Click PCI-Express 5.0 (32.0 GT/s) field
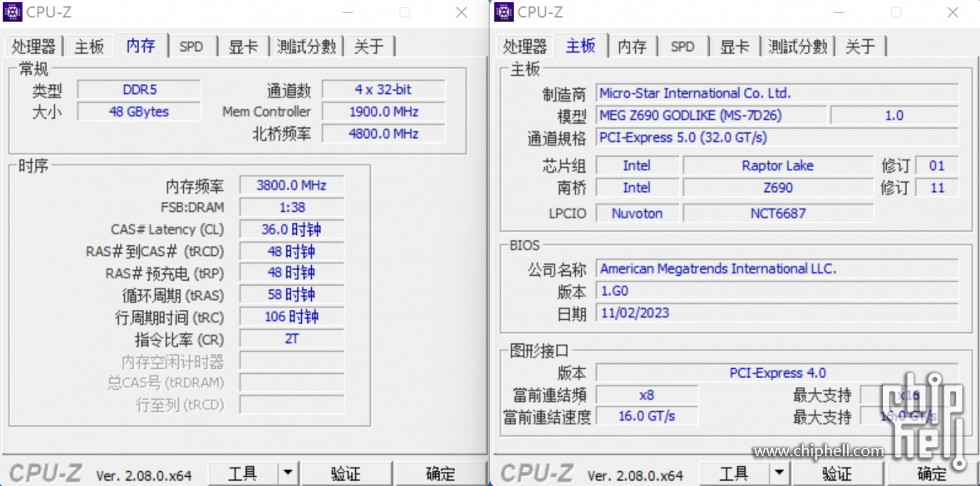The height and width of the screenshot is (486, 980). 777,137
